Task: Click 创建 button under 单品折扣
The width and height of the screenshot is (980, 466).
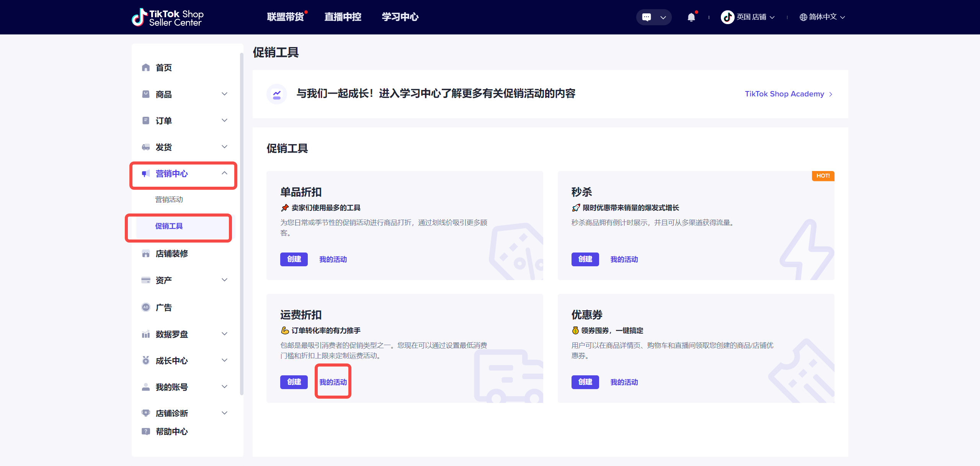Action: click(x=294, y=259)
